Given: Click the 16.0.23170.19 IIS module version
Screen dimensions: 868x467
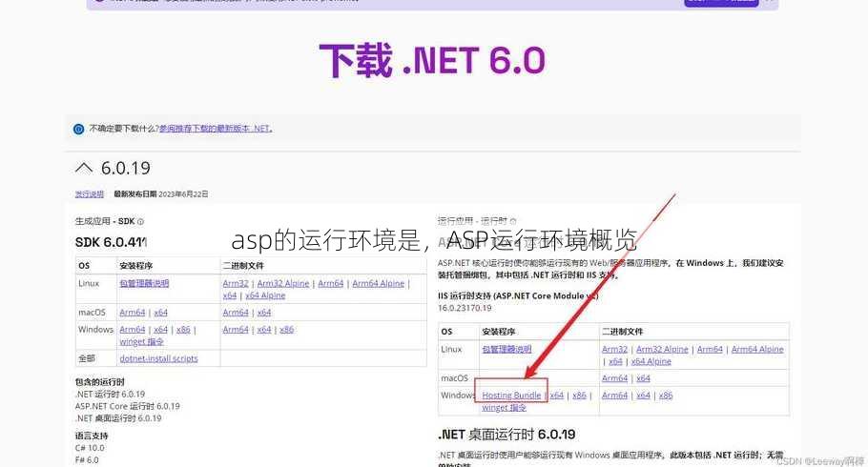Looking at the screenshot, I should click(x=465, y=308).
